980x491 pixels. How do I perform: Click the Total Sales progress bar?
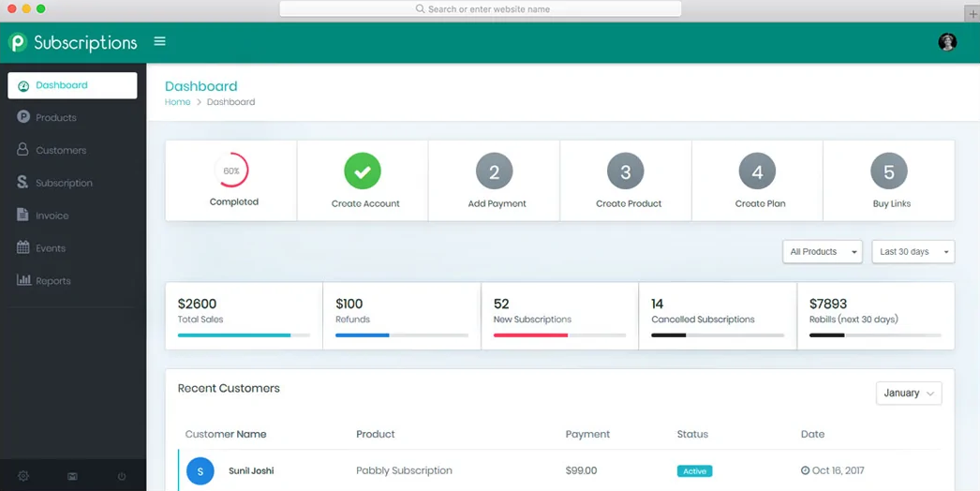coord(244,335)
